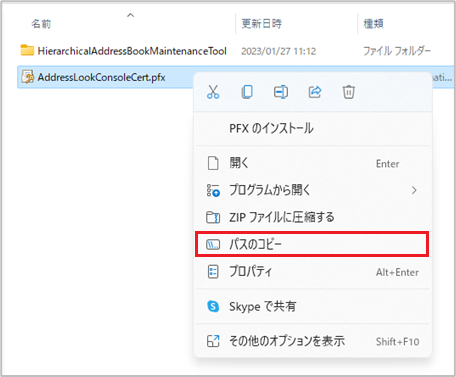
Task: Click the AddressLookConsoleCert.pfx certificate file icon
Action: pyautogui.click(x=27, y=77)
